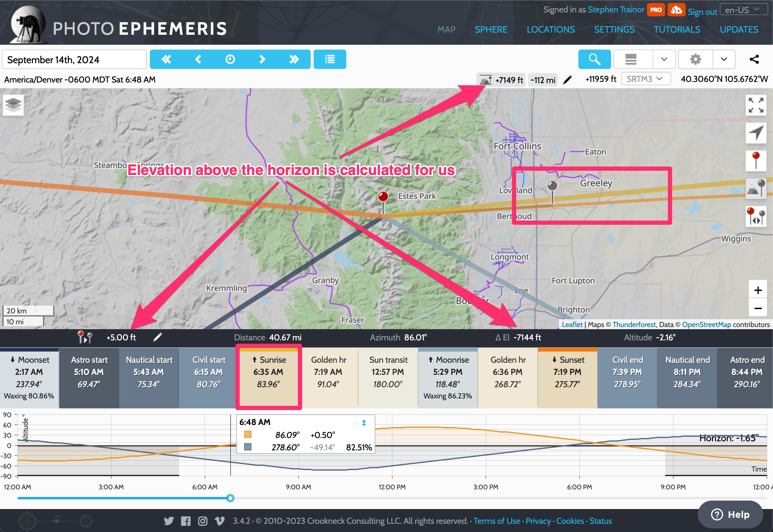Image resolution: width=773 pixels, height=532 pixels.
Task: Expand the panel layout dropdown chevron
Action: tap(664, 59)
